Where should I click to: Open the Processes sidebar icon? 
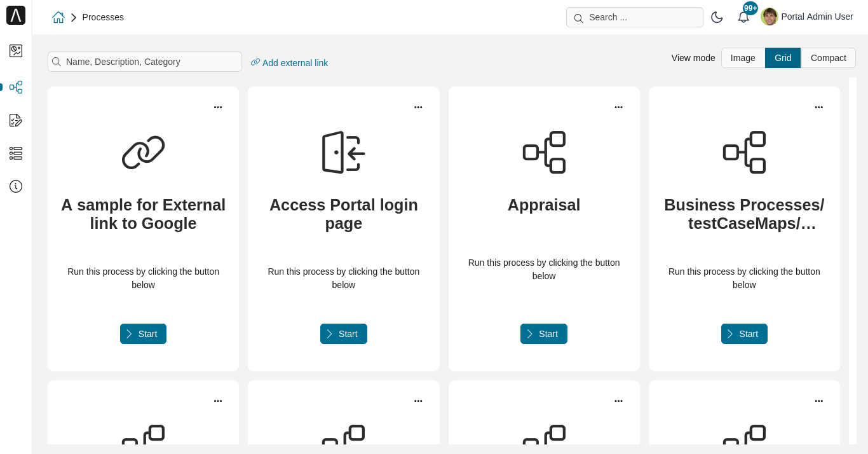[x=16, y=87]
